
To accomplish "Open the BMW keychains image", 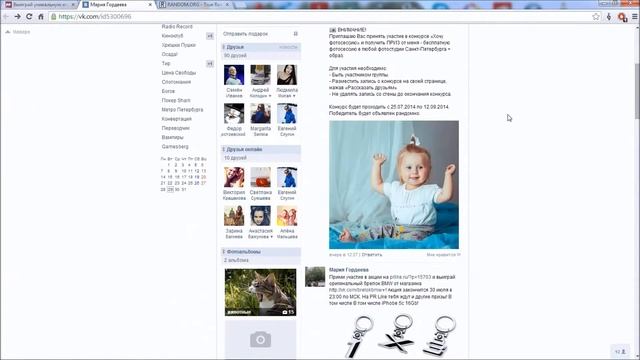I will click(400, 336).
